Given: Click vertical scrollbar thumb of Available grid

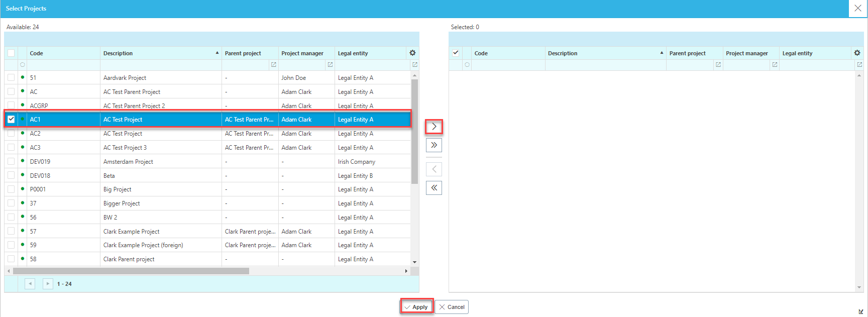Looking at the screenshot, I should click(x=414, y=132).
